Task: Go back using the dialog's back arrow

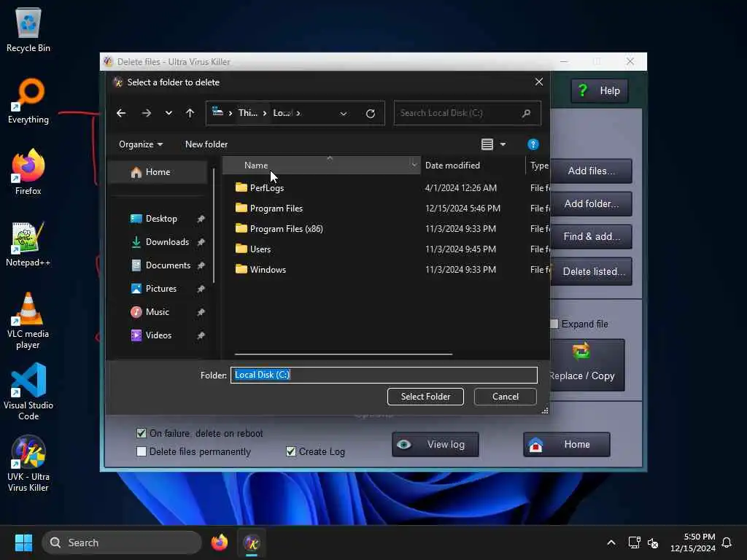Action: tap(121, 113)
